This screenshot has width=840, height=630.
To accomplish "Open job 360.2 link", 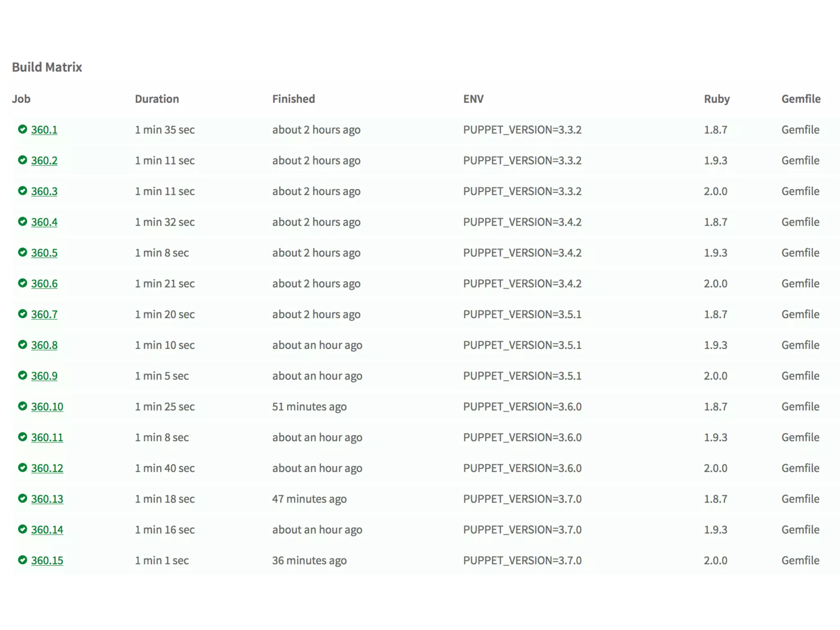I will [44, 160].
